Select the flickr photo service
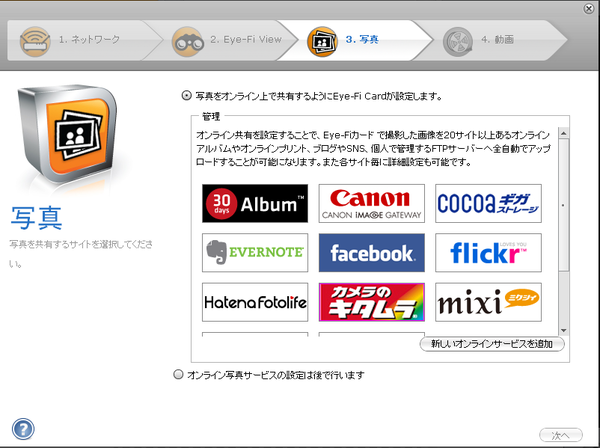 coord(488,253)
